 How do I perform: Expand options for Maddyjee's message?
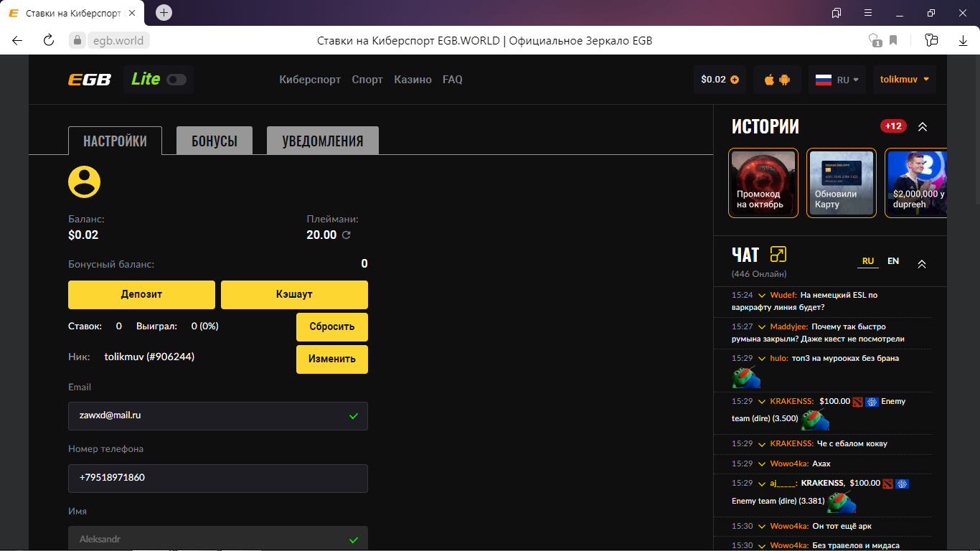pyautogui.click(x=761, y=326)
